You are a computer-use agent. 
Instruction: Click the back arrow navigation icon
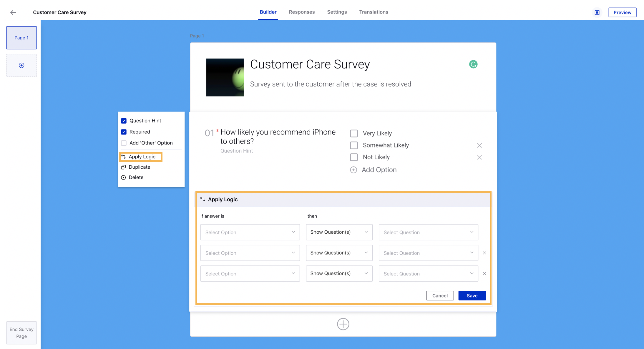(x=13, y=12)
